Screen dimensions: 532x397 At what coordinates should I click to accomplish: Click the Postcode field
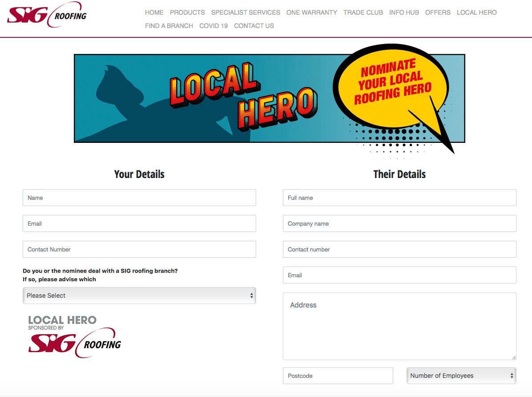(338, 376)
